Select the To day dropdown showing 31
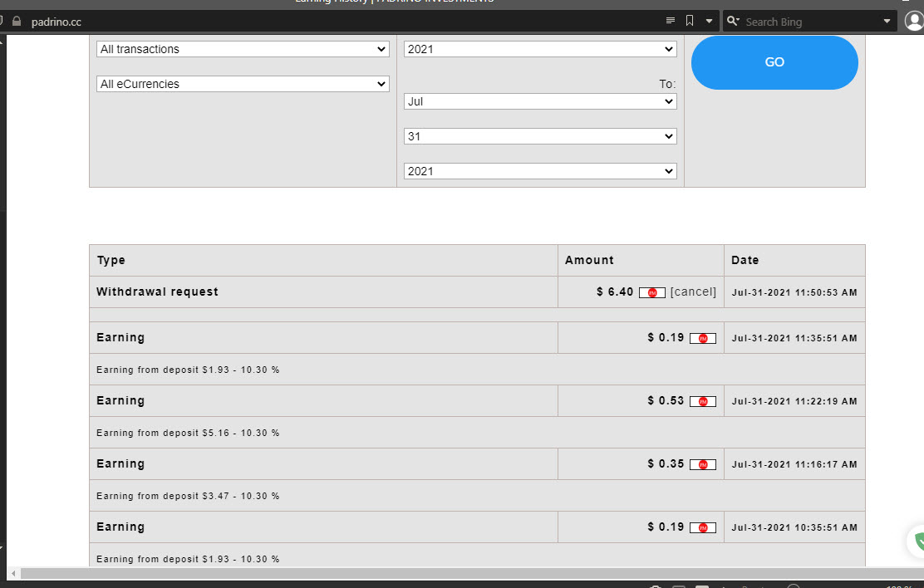The height and width of the screenshot is (588, 924). 540,136
